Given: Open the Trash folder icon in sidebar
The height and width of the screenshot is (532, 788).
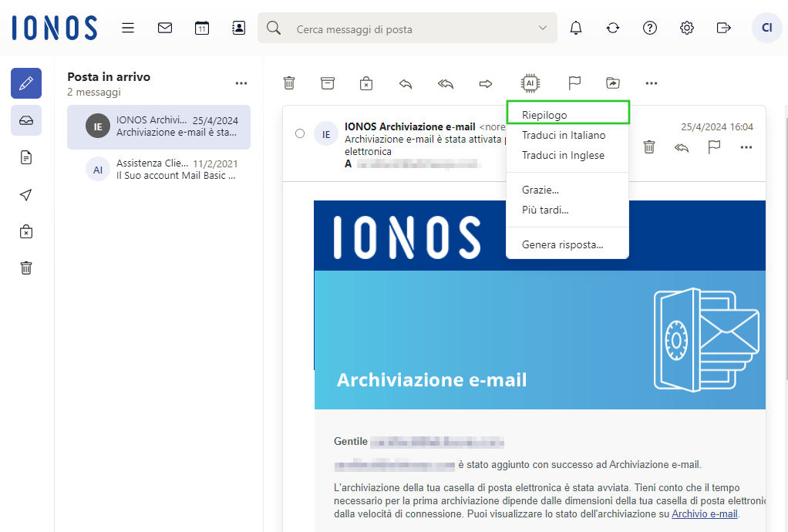Looking at the screenshot, I should pos(26,268).
